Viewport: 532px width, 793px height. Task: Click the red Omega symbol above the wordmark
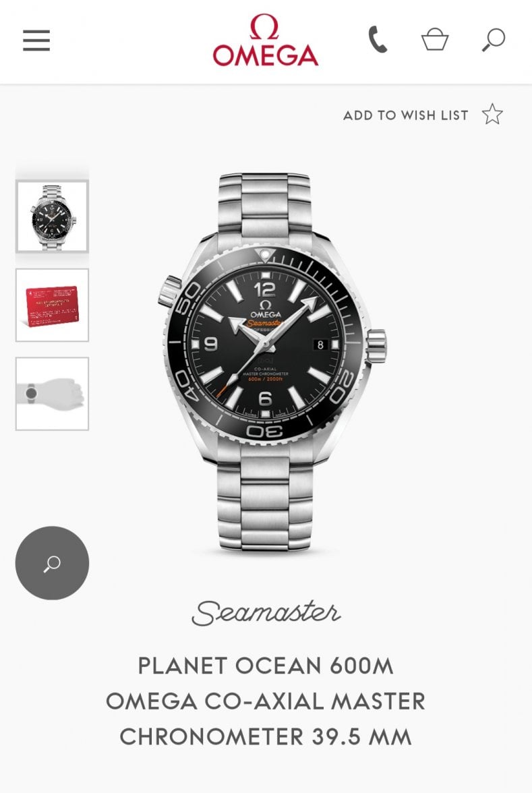click(264, 26)
